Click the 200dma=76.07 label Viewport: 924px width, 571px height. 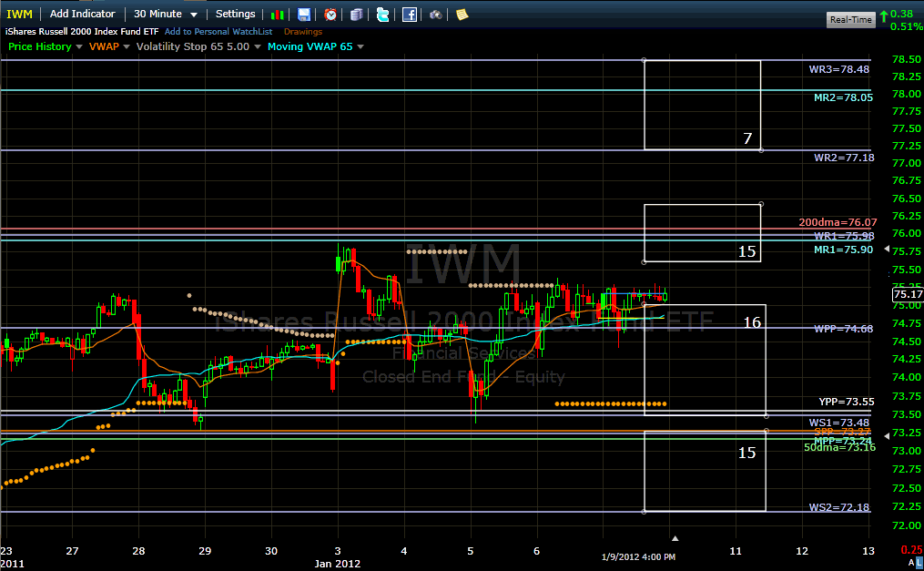(838, 223)
